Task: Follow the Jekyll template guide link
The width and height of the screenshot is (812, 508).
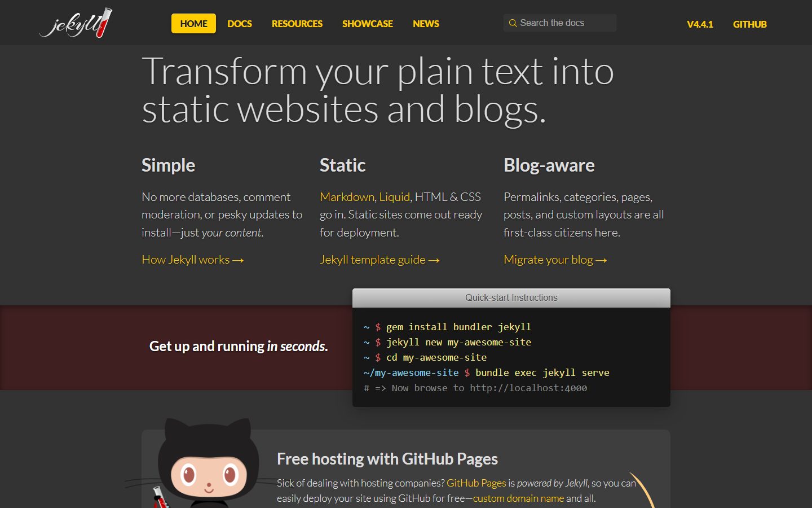Action: pos(379,260)
